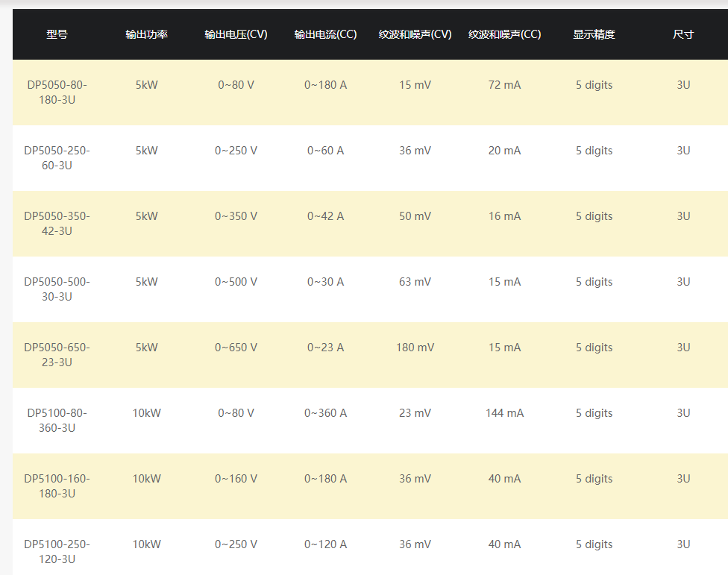728x575 pixels.
Task: Click 36 mV in DP5100-250-120-3U row
Action: click(415, 544)
